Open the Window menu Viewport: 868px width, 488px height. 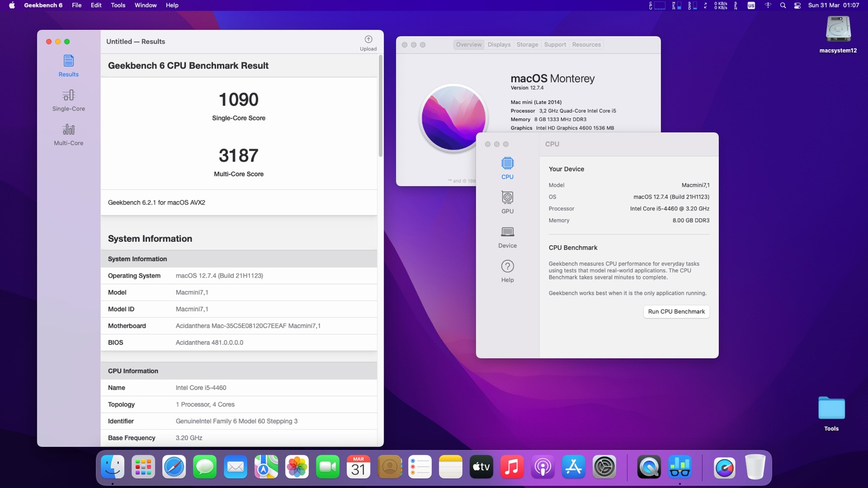point(145,5)
